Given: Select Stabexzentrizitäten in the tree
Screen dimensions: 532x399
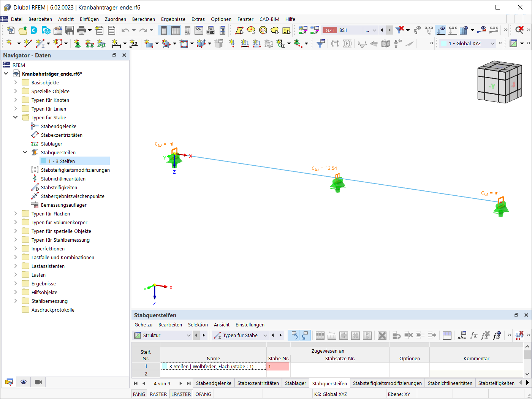Looking at the screenshot, I should point(62,135).
